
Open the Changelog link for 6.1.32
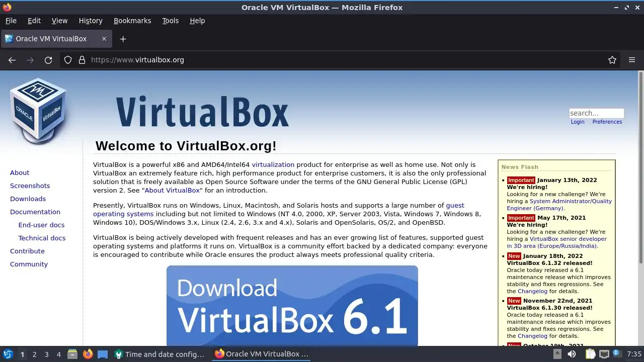tap(532, 291)
